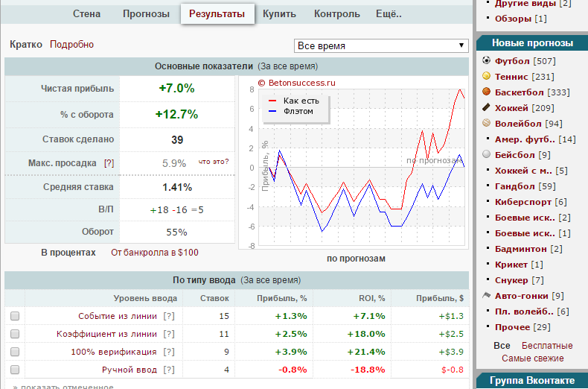
Task: Click blue 'Флэтом' legend line
Action: (272, 112)
